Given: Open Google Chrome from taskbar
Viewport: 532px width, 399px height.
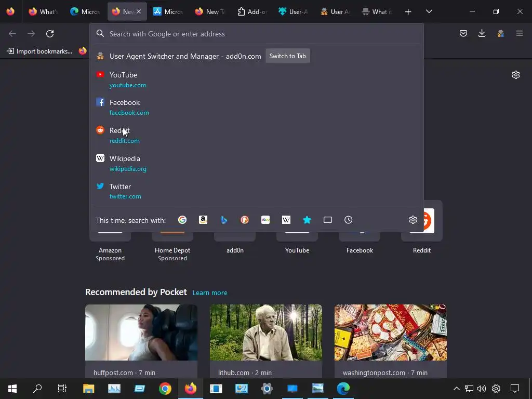Looking at the screenshot, I should tap(165, 389).
